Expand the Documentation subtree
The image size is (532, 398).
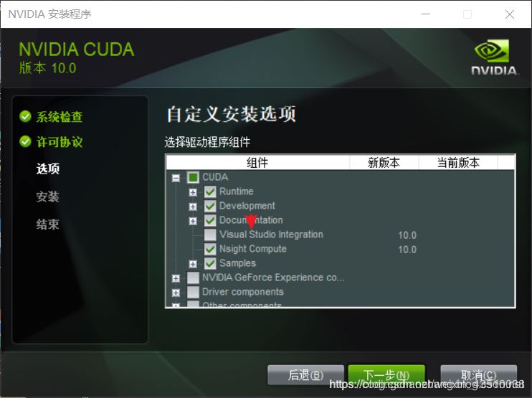[x=193, y=221]
